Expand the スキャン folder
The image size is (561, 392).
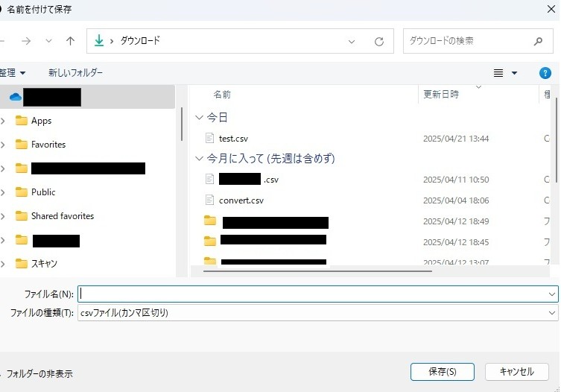tap(3, 264)
